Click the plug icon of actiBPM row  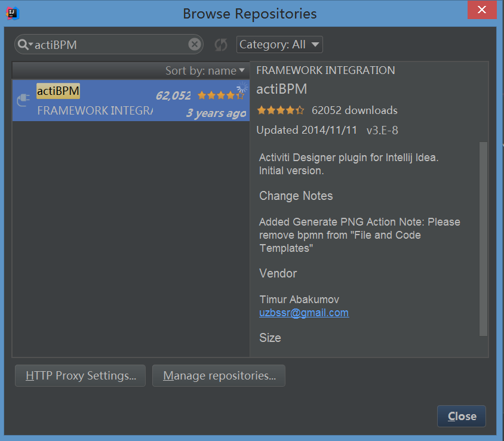point(23,100)
